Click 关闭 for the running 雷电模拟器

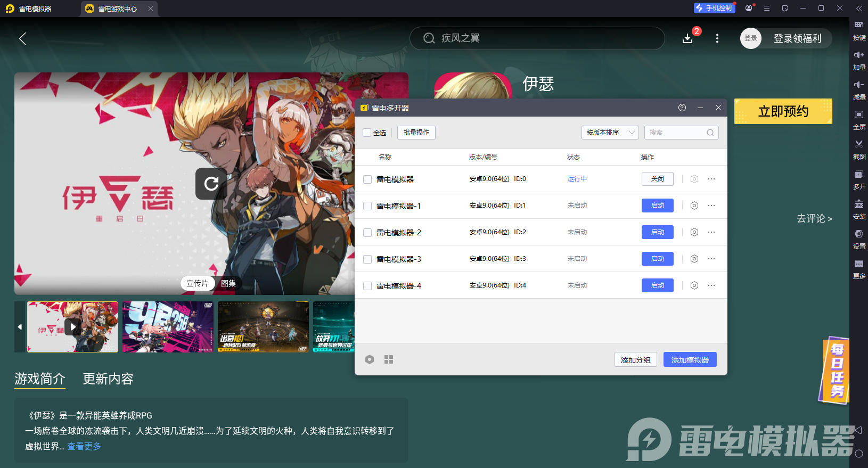658,179
